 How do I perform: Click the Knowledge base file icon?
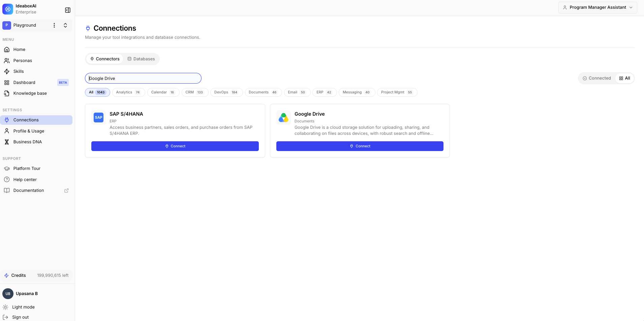(7, 93)
